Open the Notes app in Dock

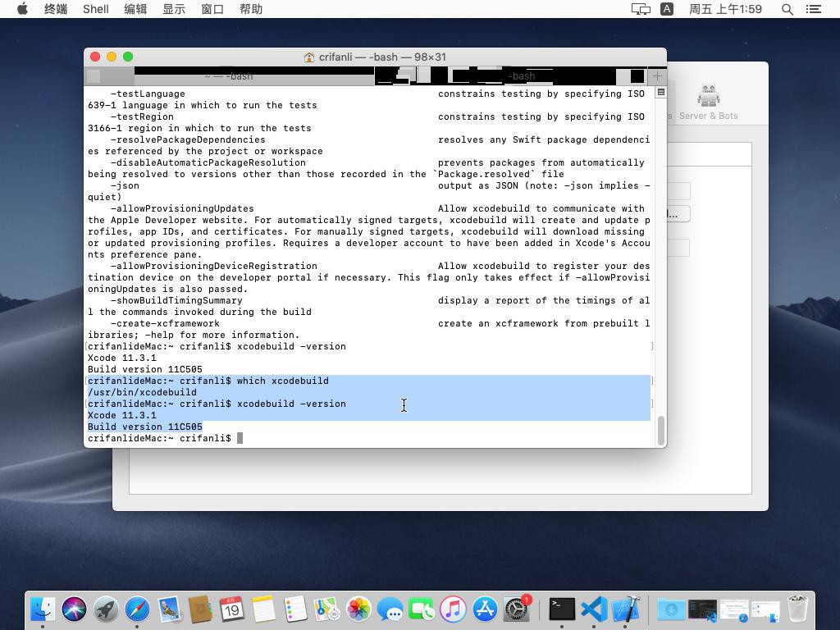(263, 609)
